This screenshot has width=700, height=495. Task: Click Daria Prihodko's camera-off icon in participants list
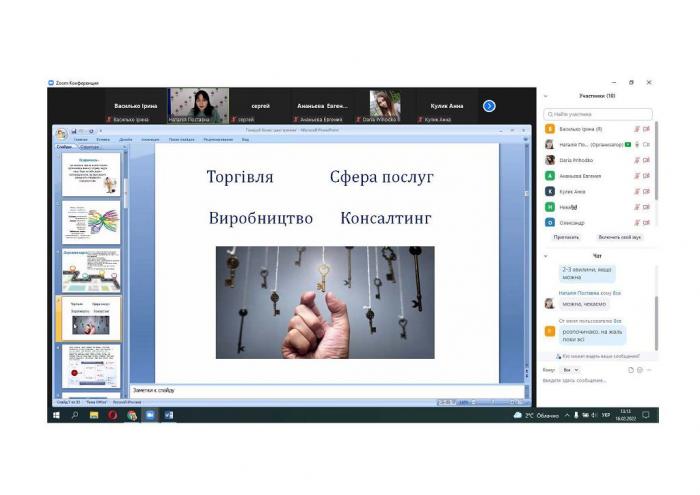[646, 160]
